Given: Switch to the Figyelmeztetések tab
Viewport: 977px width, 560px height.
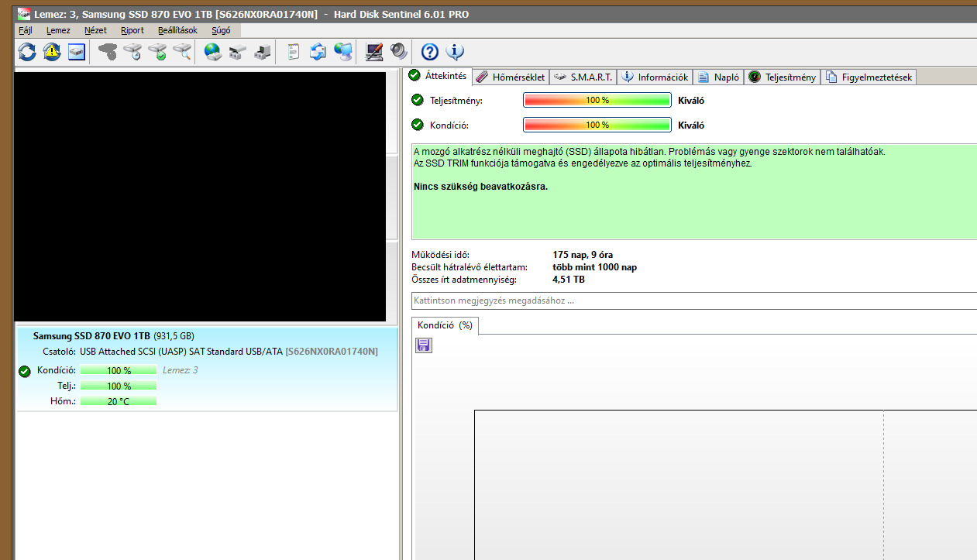Looking at the screenshot, I should coord(869,77).
